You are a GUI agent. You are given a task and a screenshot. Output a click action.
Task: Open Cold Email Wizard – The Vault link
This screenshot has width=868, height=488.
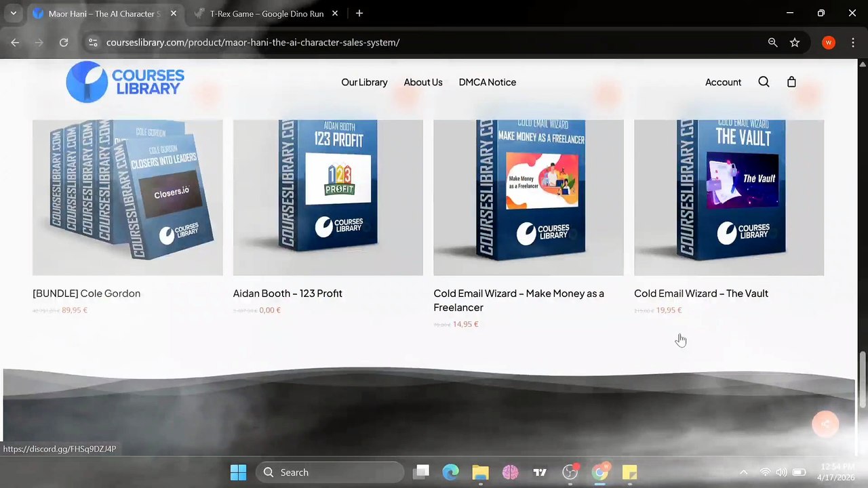[x=701, y=293]
